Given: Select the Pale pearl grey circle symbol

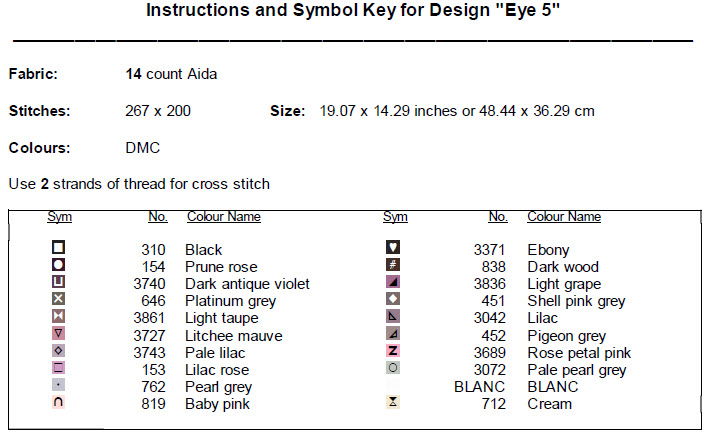Looking at the screenshot, I should (x=393, y=368).
